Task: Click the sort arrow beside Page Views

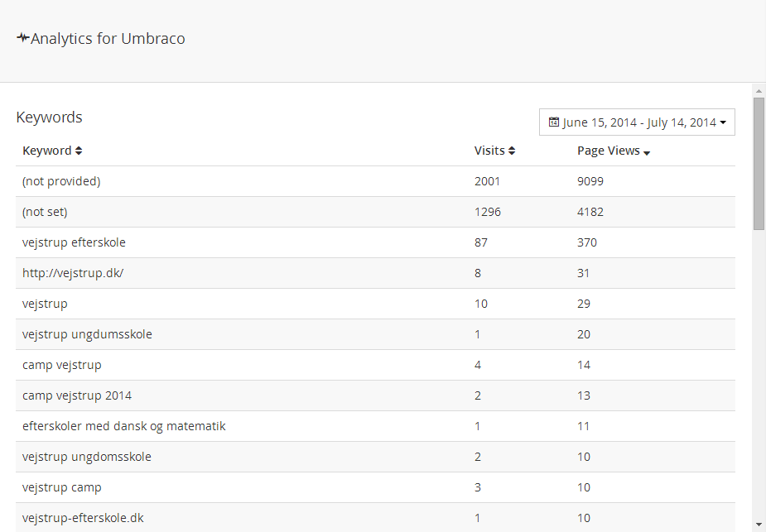Action: [647, 153]
